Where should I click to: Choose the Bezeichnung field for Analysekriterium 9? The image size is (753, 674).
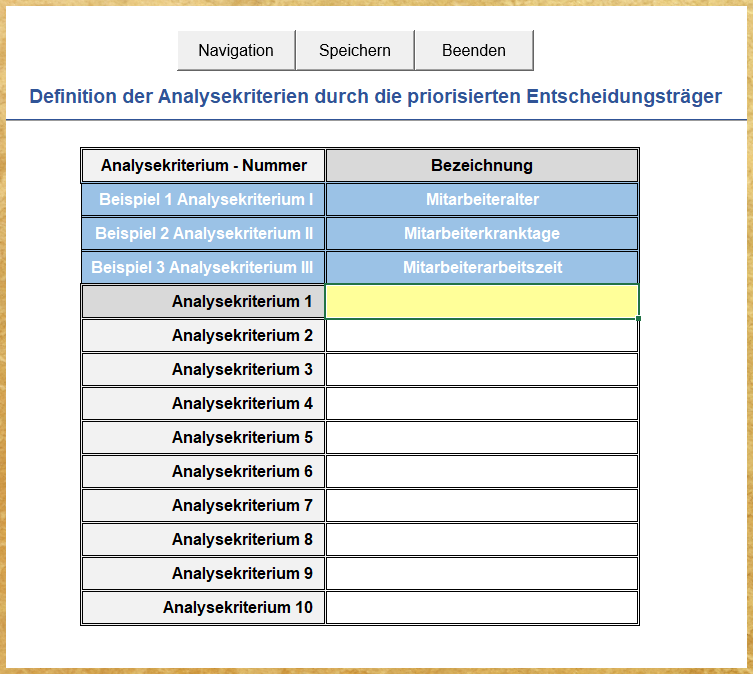481,573
